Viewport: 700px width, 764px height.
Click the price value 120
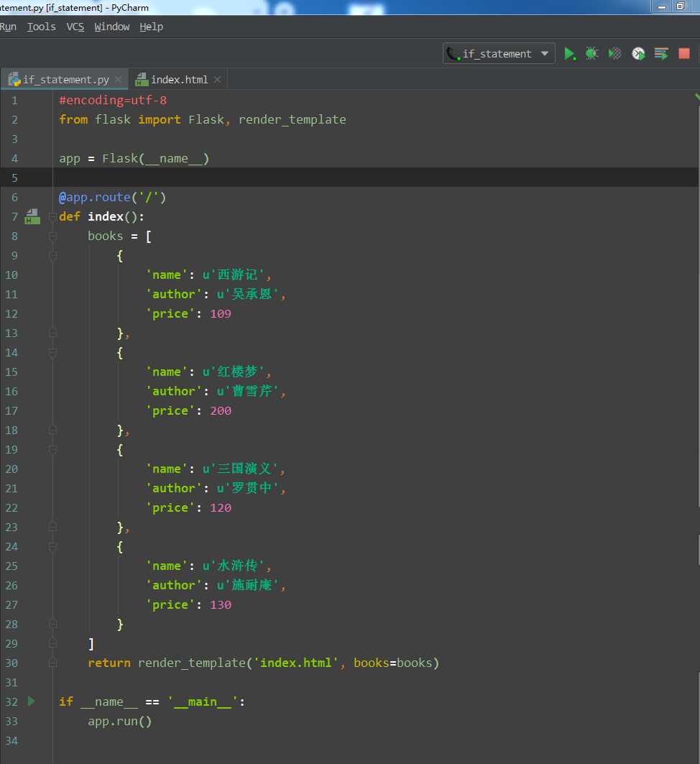point(221,507)
